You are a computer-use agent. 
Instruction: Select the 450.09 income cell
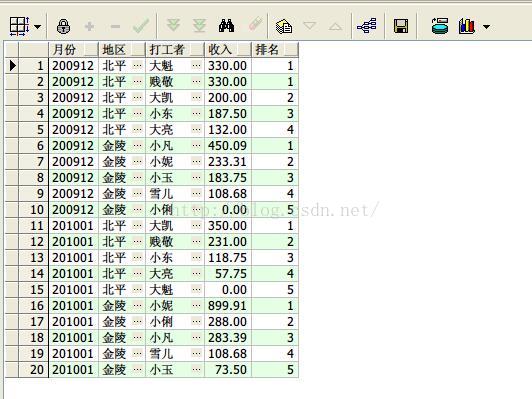tap(228, 146)
